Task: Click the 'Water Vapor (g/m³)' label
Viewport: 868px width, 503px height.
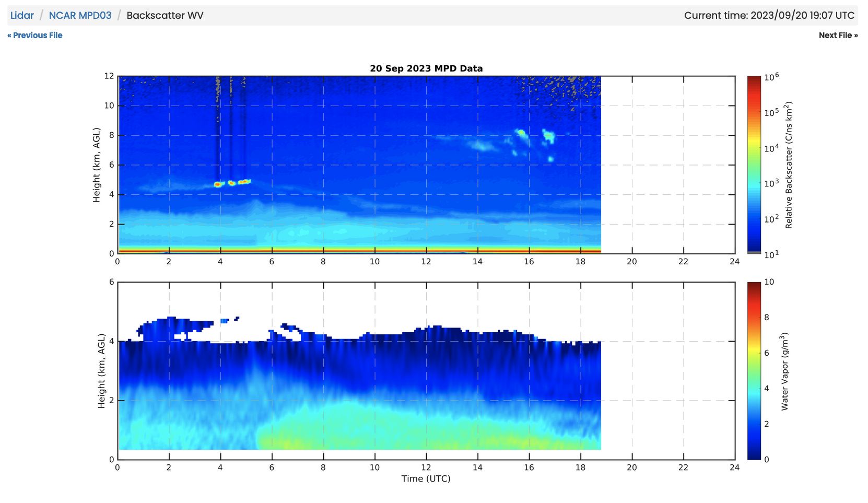Action: (784, 371)
